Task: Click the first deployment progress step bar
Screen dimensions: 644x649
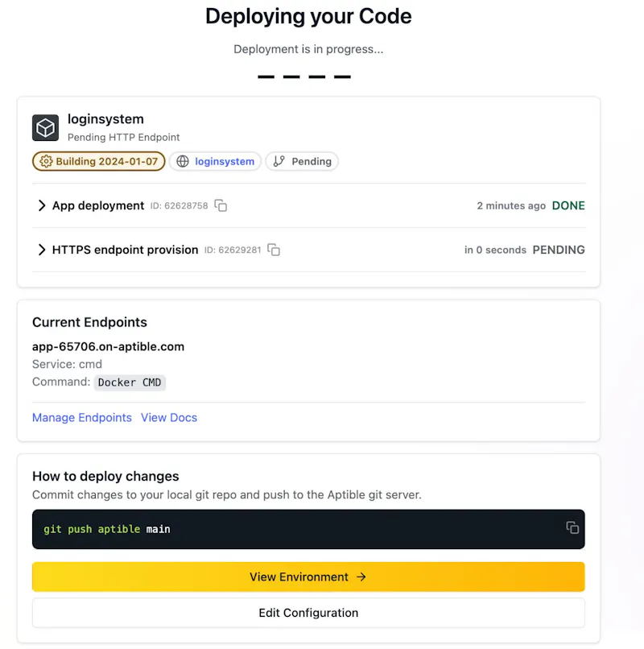Action: click(x=266, y=76)
